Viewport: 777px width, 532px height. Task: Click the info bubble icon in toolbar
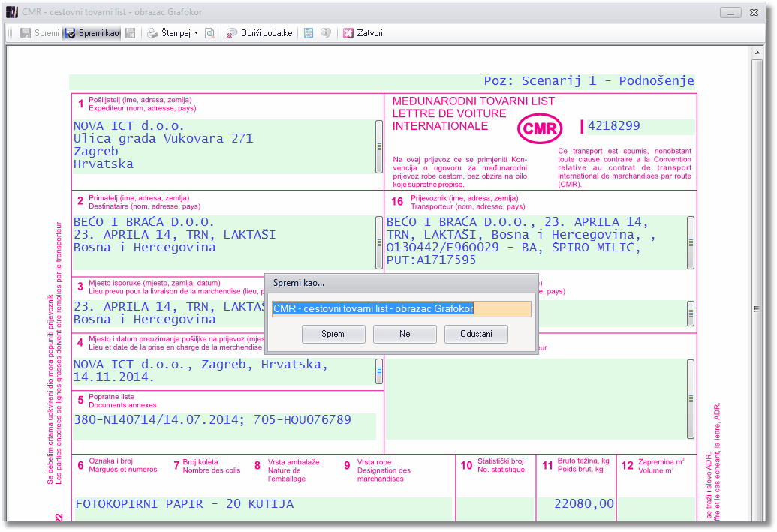tap(326, 33)
